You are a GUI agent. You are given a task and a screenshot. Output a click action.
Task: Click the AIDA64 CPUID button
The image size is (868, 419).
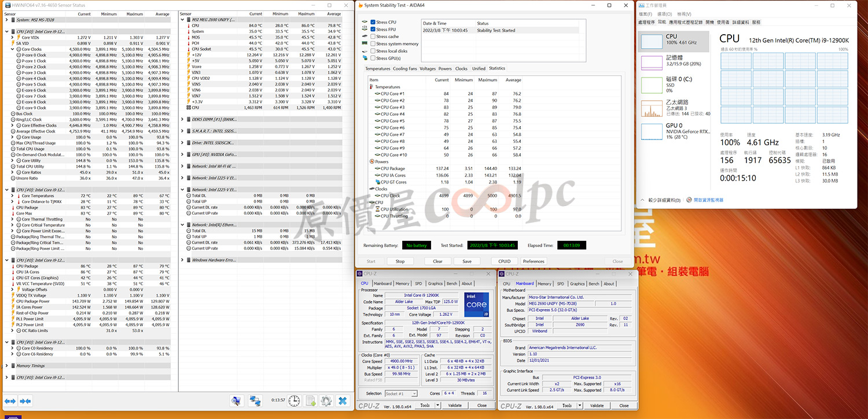point(505,261)
